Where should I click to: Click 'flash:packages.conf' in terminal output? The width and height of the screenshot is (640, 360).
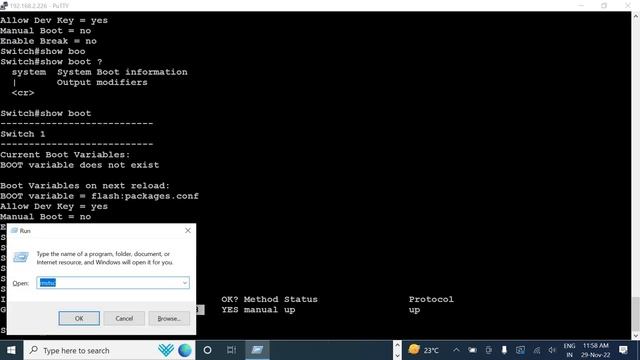(145, 196)
